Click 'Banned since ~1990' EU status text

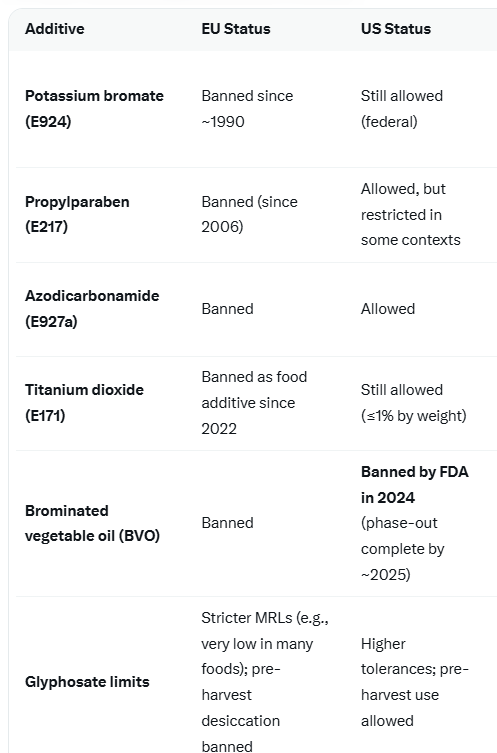point(247,109)
